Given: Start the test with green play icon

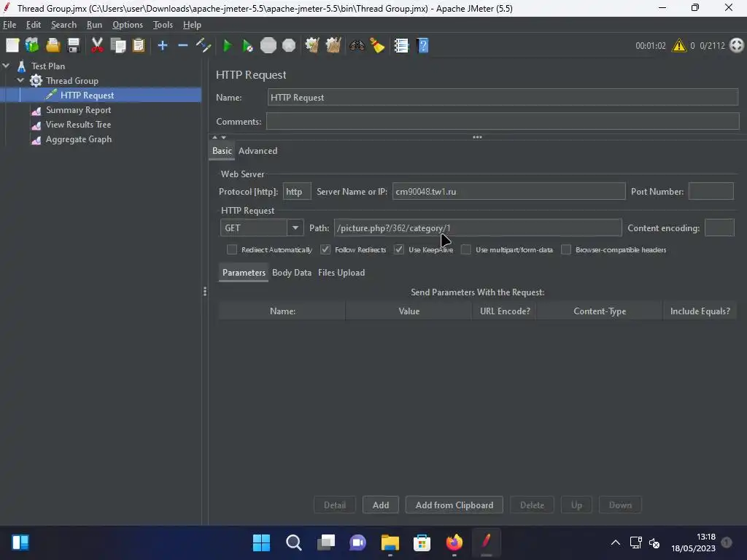Looking at the screenshot, I should pos(228,46).
